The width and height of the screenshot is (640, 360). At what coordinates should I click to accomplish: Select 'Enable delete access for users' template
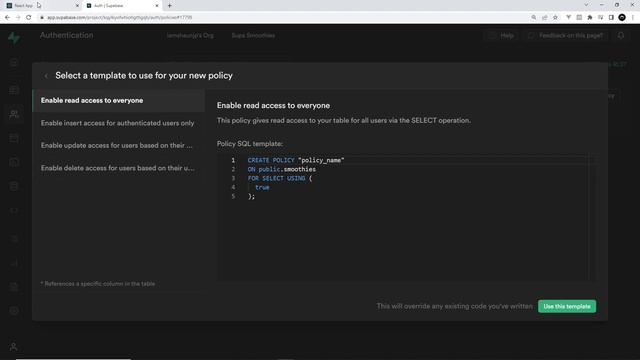118,168
